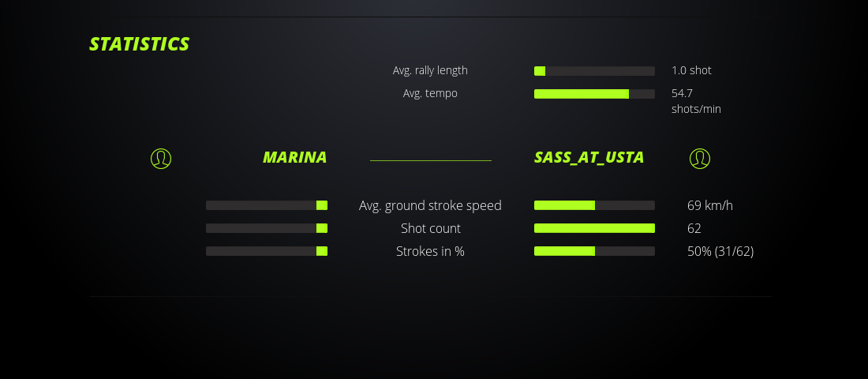Click Marina's player profile icon

[x=161, y=159]
